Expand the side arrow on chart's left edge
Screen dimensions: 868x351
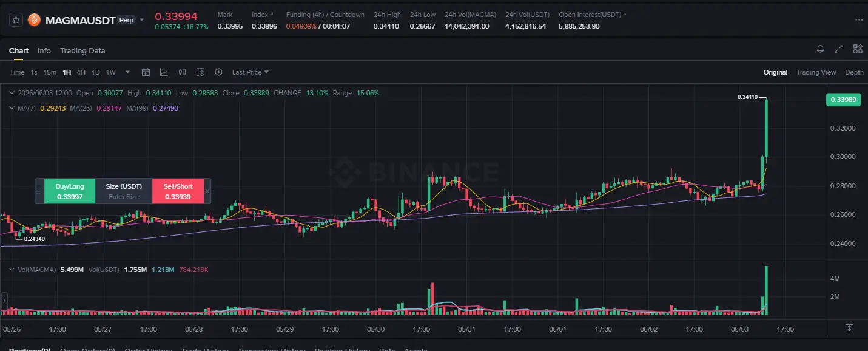[x=4, y=301]
